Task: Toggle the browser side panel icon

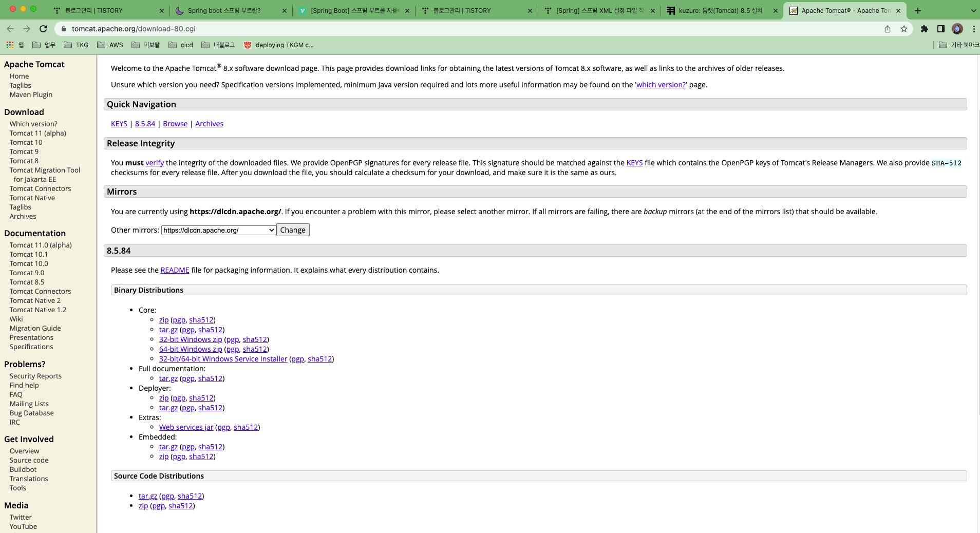Action: [941, 29]
